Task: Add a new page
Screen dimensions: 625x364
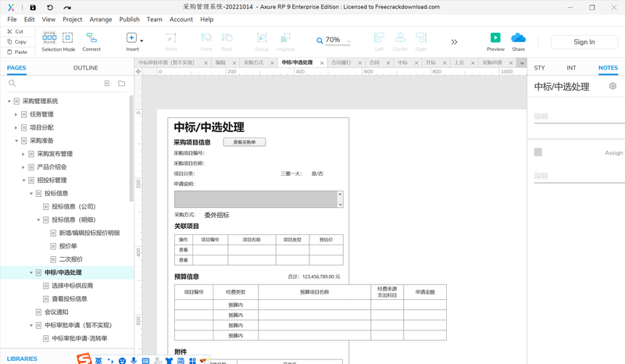Action: tap(107, 84)
